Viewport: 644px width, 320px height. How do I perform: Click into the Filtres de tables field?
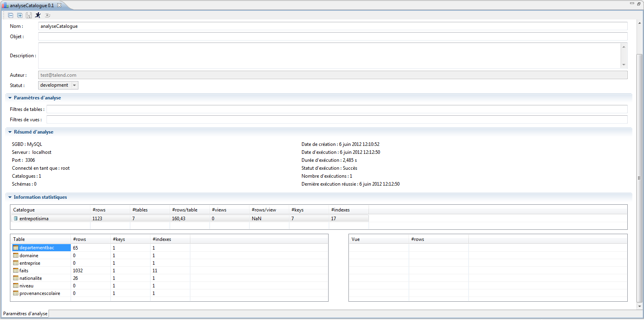pyautogui.click(x=337, y=109)
